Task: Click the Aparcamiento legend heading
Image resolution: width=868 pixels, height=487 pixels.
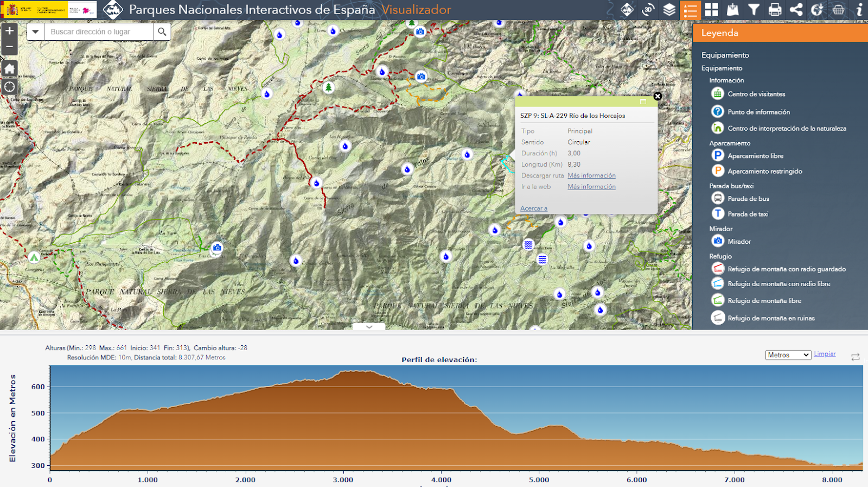Action: tap(730, 143)
